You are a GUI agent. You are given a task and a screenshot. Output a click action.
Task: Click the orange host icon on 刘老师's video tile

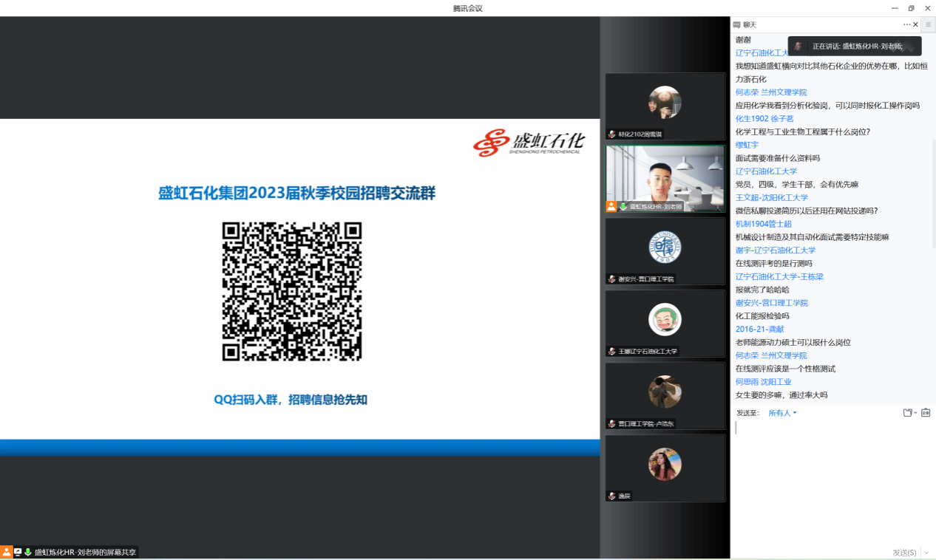(x=611, y=207)
